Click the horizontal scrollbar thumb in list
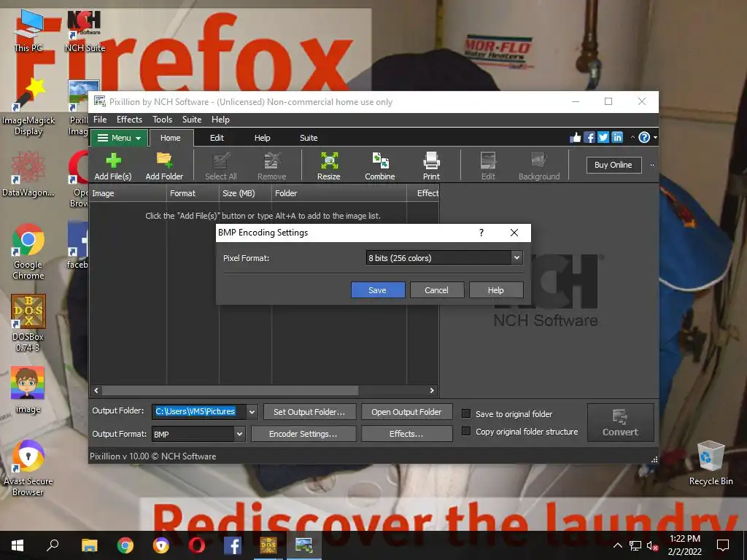The image size is (747, 560). (230, 391)
